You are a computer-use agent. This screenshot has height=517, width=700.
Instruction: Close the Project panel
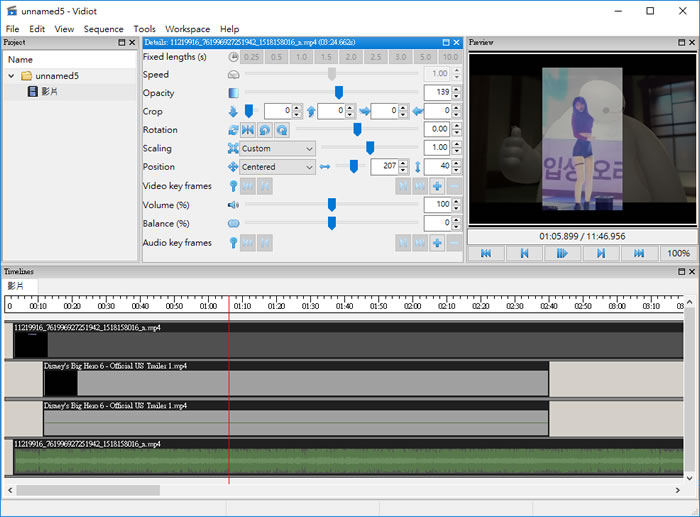point(134,43)
